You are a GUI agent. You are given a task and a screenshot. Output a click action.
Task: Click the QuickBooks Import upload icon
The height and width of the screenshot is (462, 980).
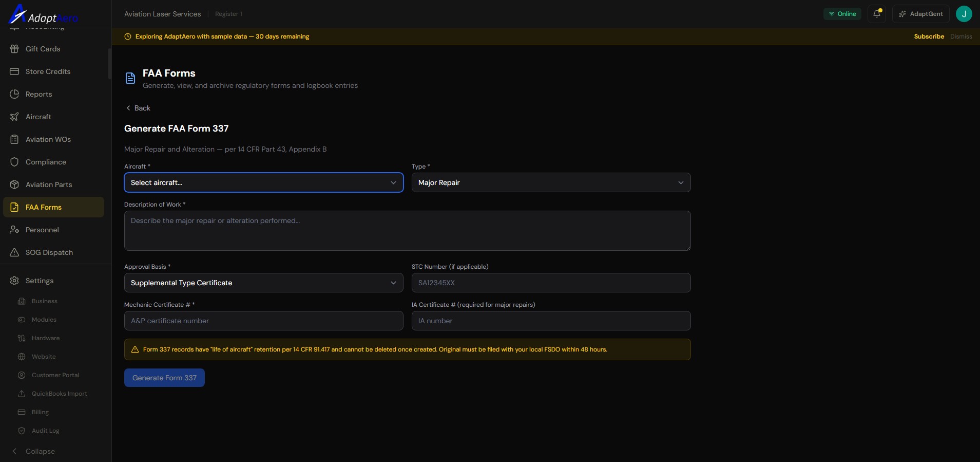point(22,394)
